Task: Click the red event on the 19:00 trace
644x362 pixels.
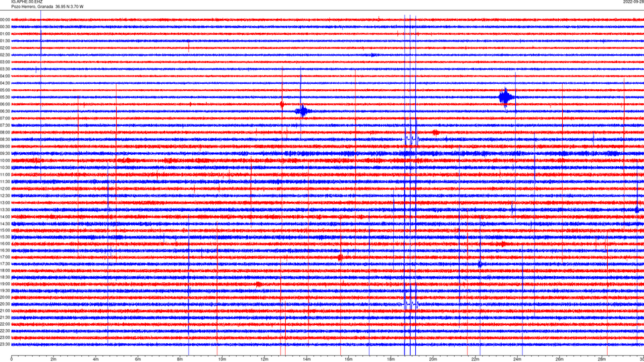Action: 258,284
